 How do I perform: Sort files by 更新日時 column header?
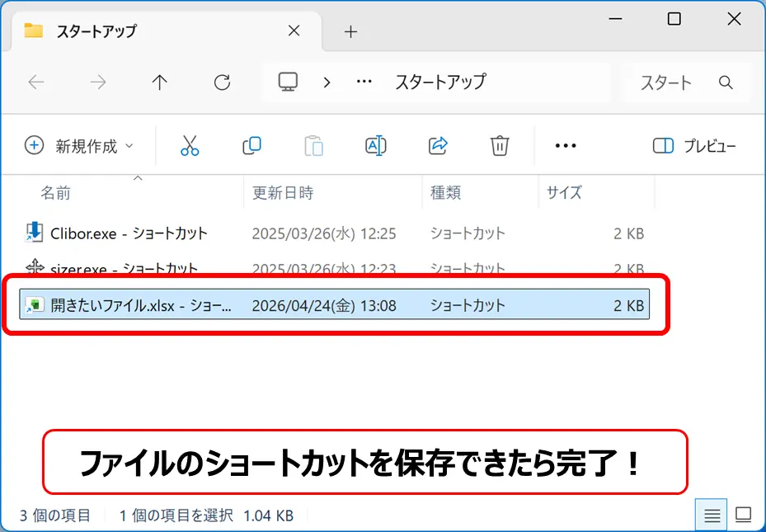[283, 193]
